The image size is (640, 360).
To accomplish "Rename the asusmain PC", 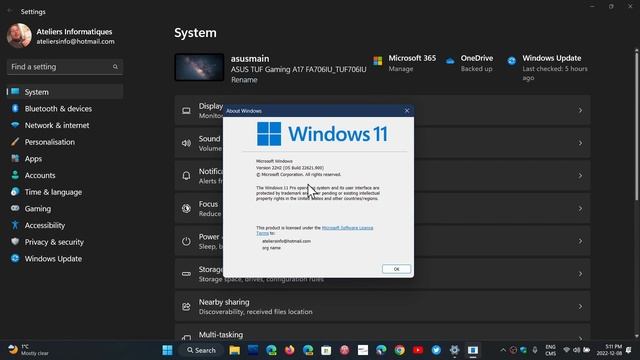I will tap(244, 80).
